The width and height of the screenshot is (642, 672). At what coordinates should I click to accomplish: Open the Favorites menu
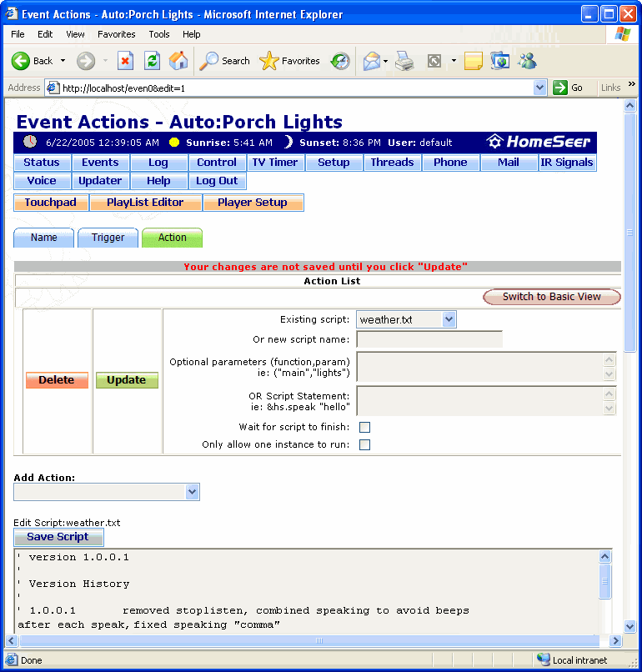[116, 34]
